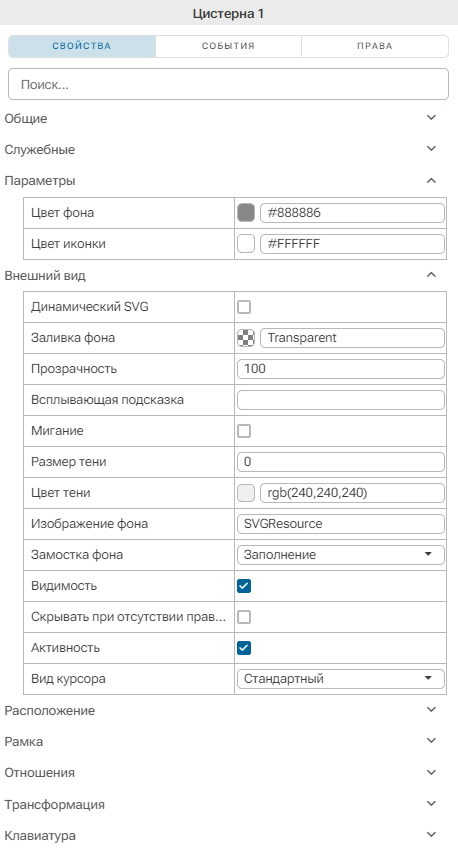Click the Цвет тени color swatch
This screenshot has height=856, width=458.
coord(246,493)
